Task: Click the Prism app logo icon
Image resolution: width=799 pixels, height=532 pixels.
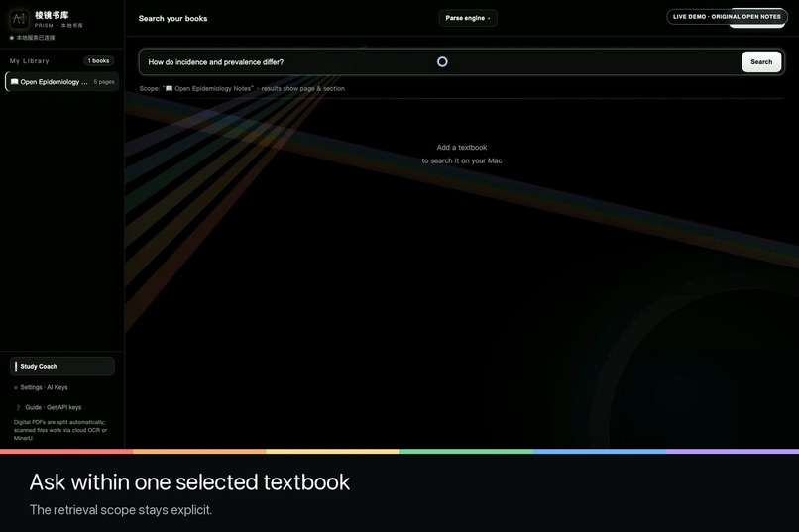Action: (x=19, y=19)
